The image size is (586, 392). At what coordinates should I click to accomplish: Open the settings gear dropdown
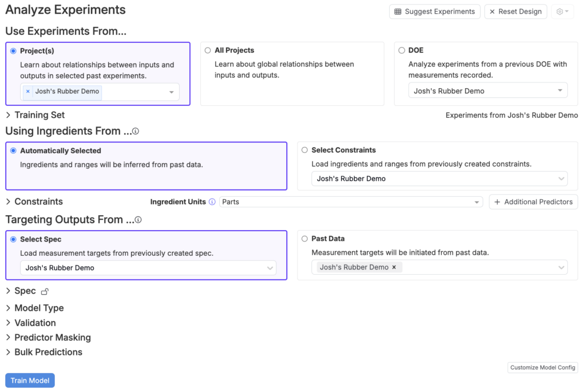pos(562,11)
